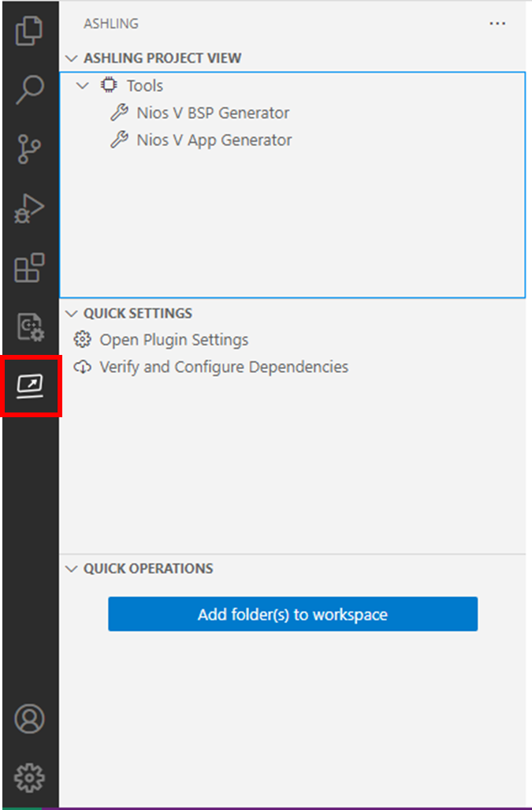Click the wrench icon beside Nios V App Generator

click(120, 140)
